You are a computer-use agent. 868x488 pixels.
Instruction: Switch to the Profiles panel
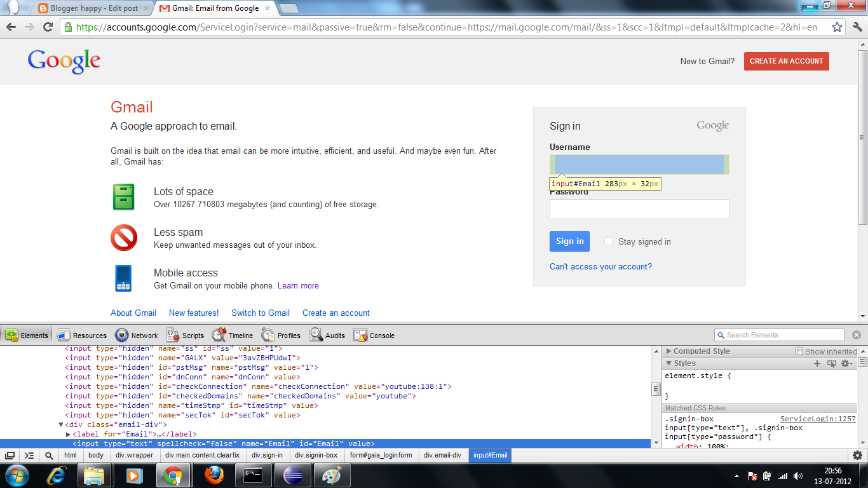coord(281,335)
